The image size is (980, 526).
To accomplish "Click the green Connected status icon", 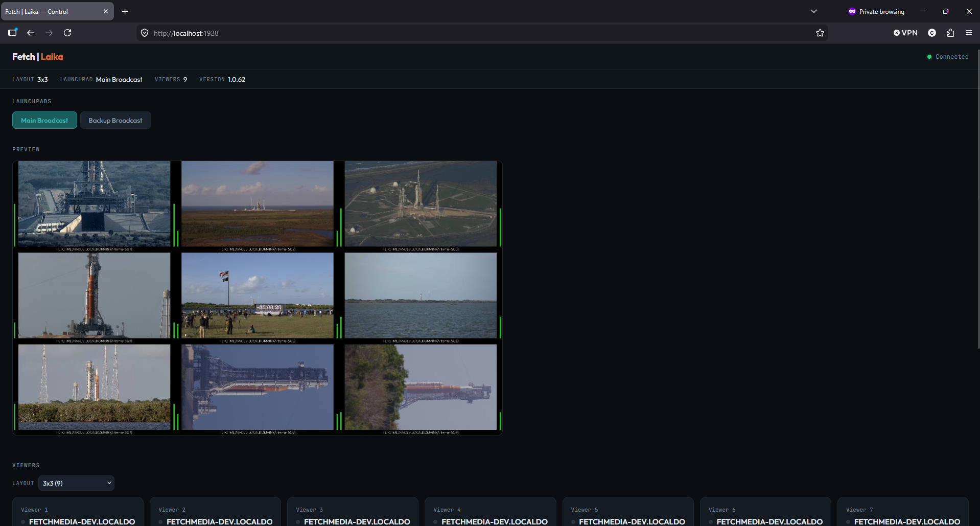I will 930,57.
